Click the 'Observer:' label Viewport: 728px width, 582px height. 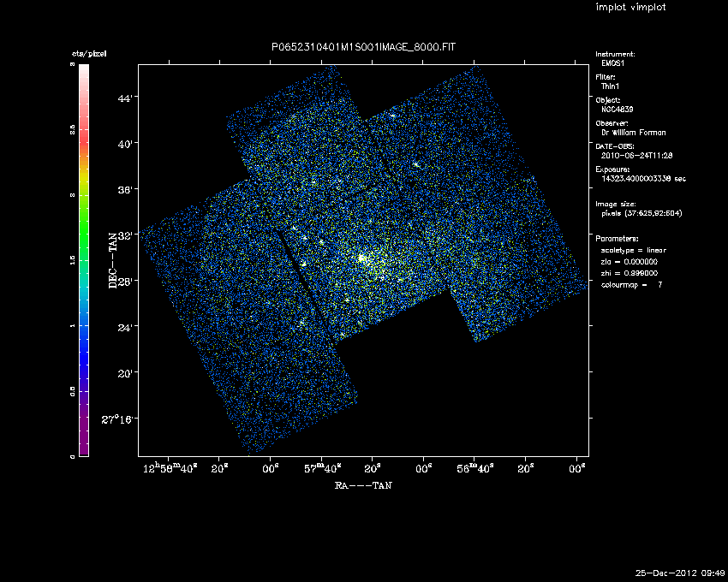612,123
